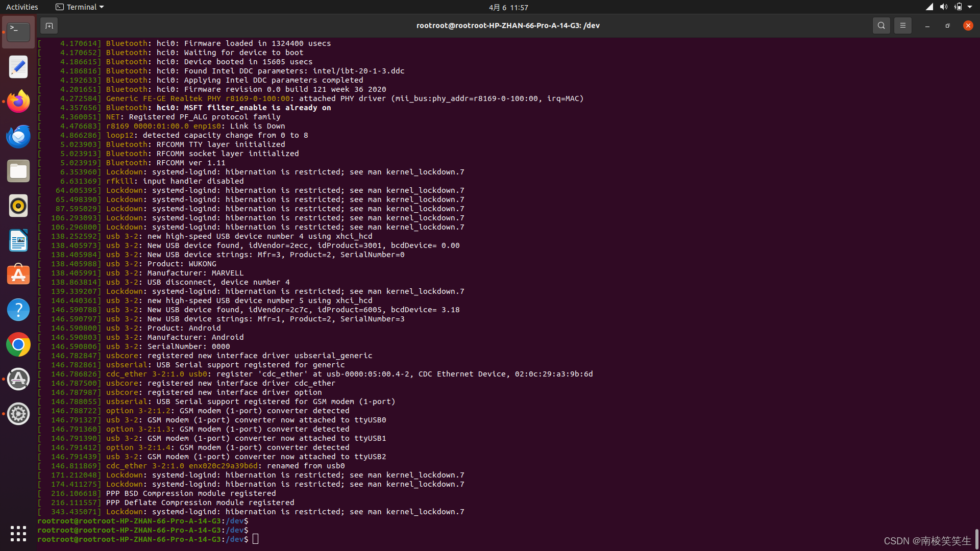Screen dimensions: 980x551
Task: Open Ubuntu Software store
Action: 18,275
